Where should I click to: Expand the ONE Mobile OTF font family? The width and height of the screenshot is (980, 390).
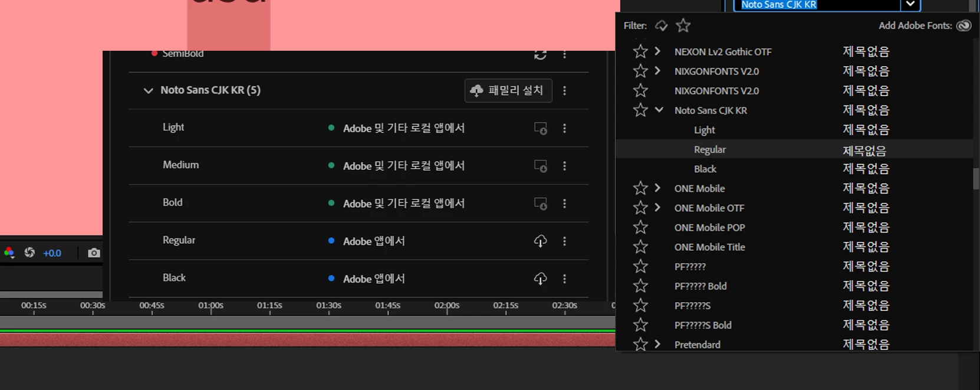coord(657,208)
